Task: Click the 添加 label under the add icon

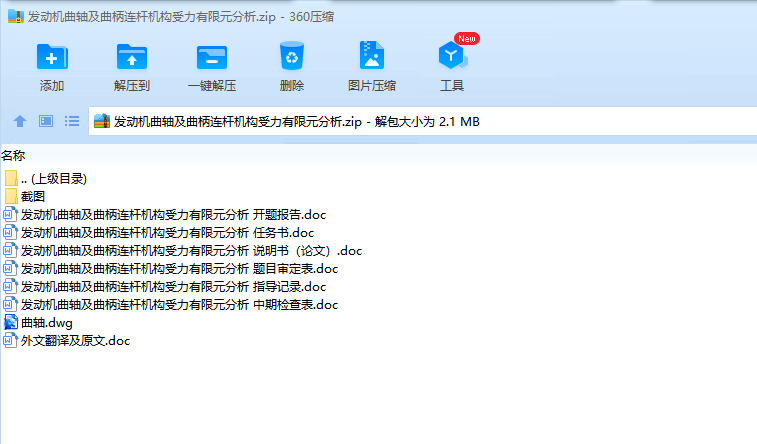Action: coord(52,85)
